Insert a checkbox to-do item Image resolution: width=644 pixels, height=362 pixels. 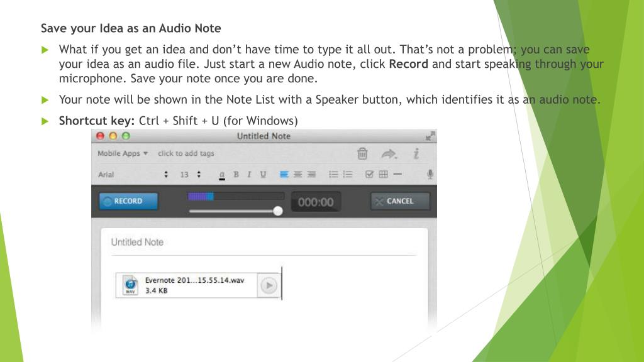click(369, 175)
